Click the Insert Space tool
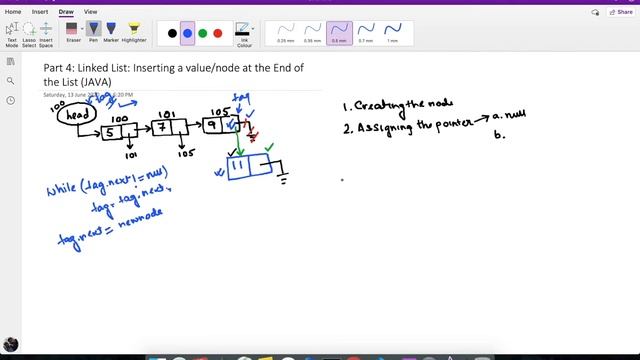 pyautogui.click(x=46, y=35)
